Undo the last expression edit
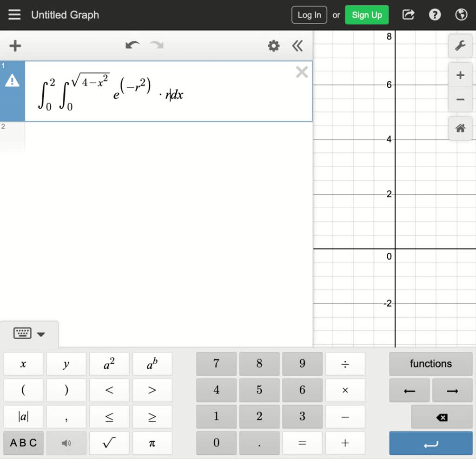 pos(132,46)
